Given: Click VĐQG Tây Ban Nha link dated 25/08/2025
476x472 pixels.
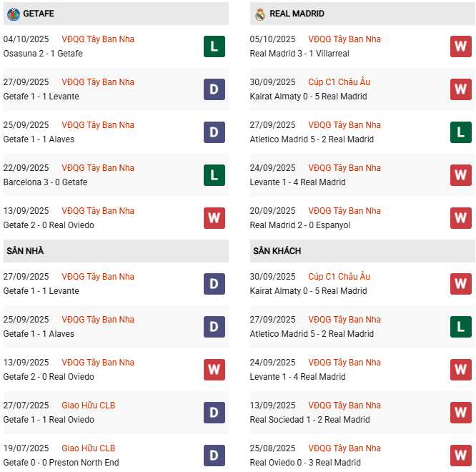Looking at the screenshot, I should [x=344, y=448].
